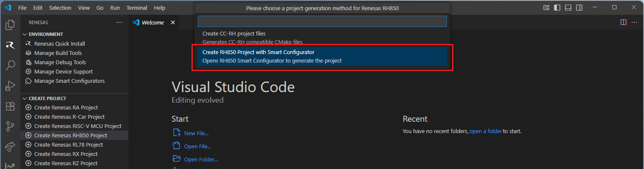Click plus icon beside Create Renesas RA Project

pyautogui.click(x=28, y=107)
